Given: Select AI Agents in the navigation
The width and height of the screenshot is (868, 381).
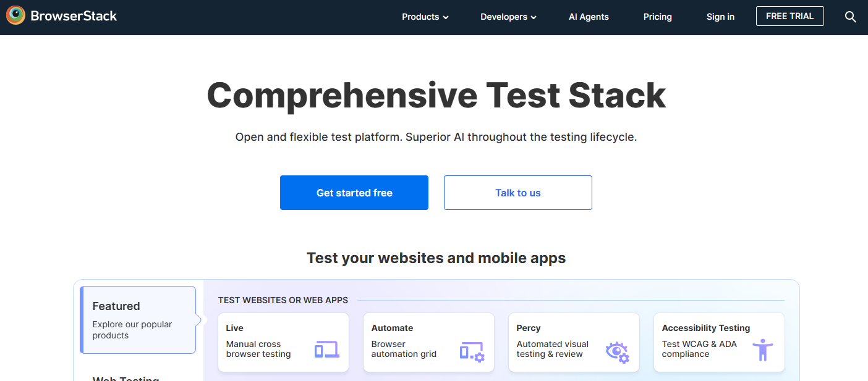Looking at the screenshot, I should coord(589,17).
